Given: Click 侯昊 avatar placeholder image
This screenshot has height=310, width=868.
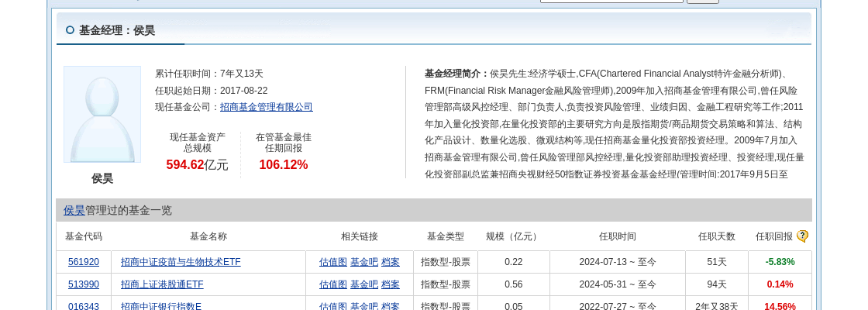Looking at the screenshot, I should point(102,114).
